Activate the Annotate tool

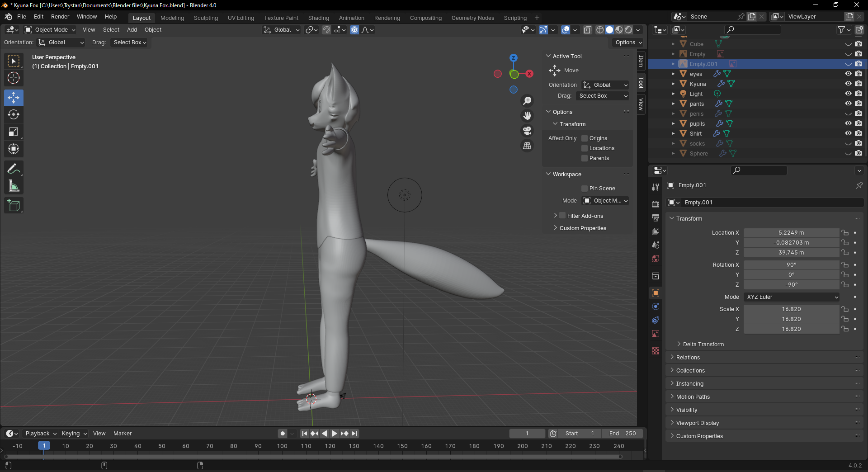(x=14, y=169)
